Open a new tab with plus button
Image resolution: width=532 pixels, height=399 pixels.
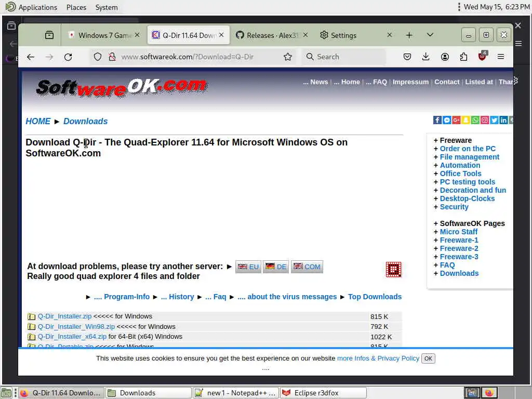[409, 35]
